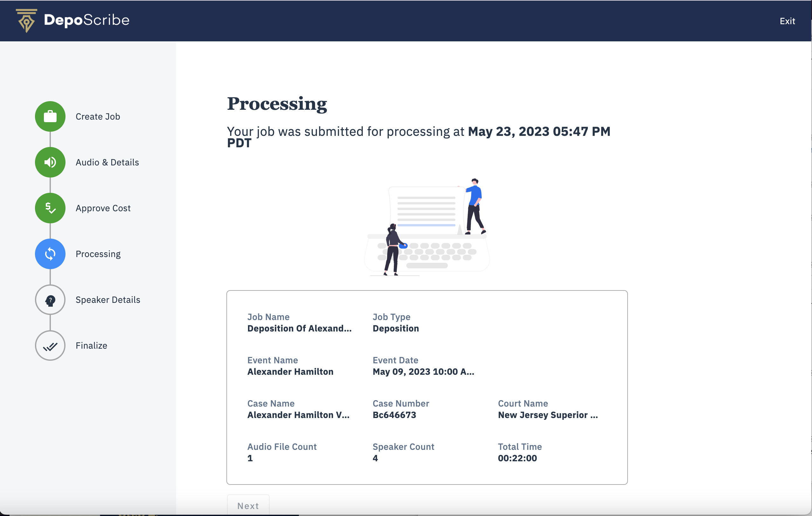
Task: Click the Audio & Details speaker icon
Action: pos(50,162)
